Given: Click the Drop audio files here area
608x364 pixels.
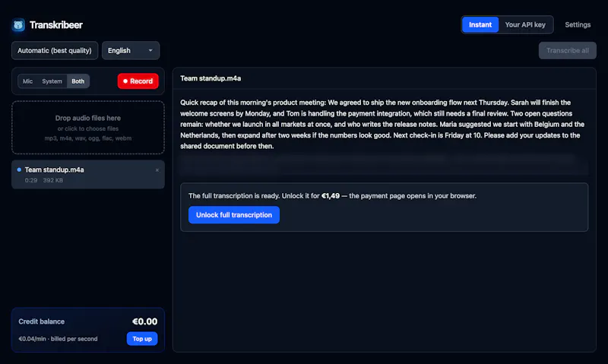Looking at the screenshot, I should click(x=88, y=128).
